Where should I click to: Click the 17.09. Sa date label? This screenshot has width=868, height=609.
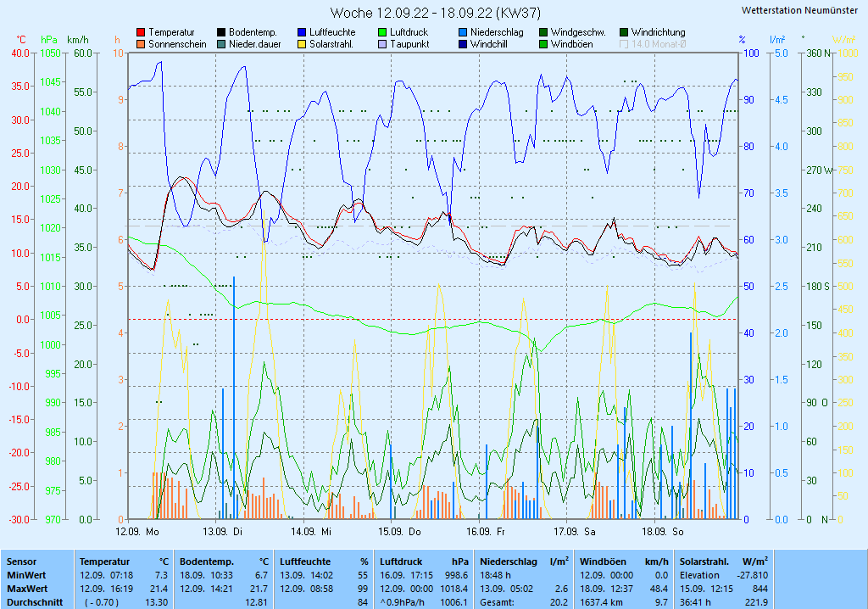[575, 532]
